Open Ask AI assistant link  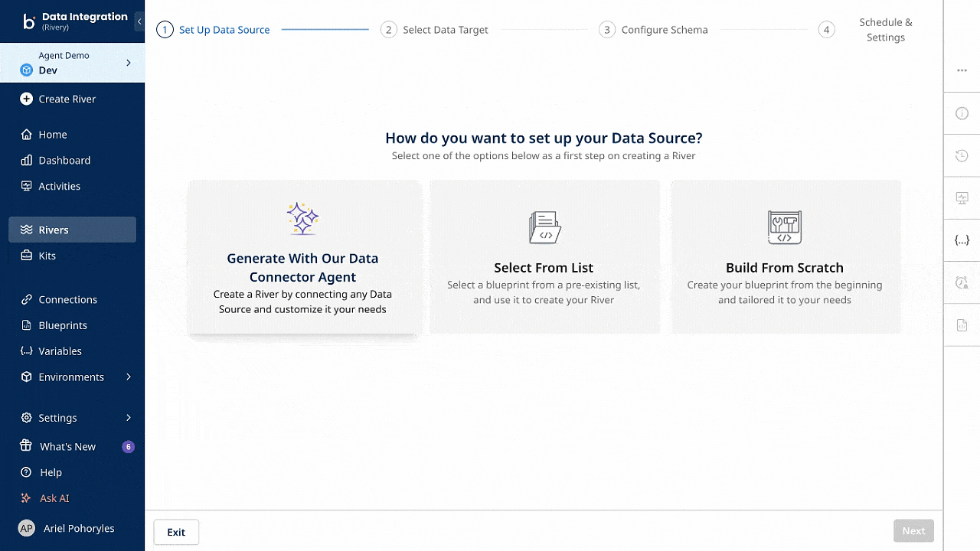(x=54, y=498)
